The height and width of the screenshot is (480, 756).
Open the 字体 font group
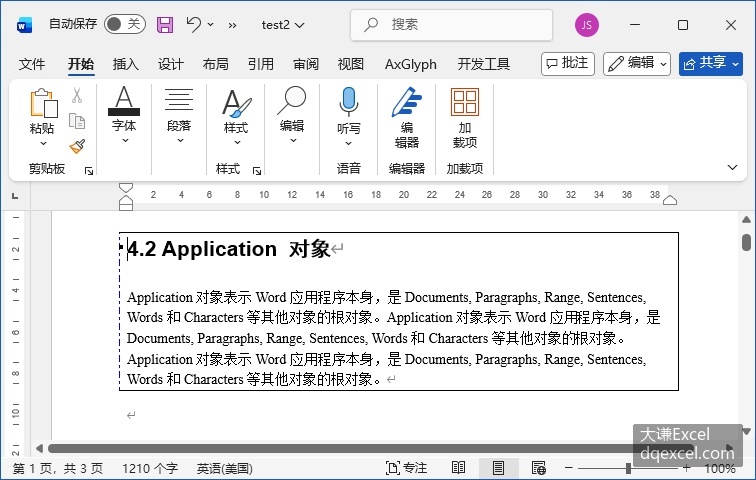(124, 115)
